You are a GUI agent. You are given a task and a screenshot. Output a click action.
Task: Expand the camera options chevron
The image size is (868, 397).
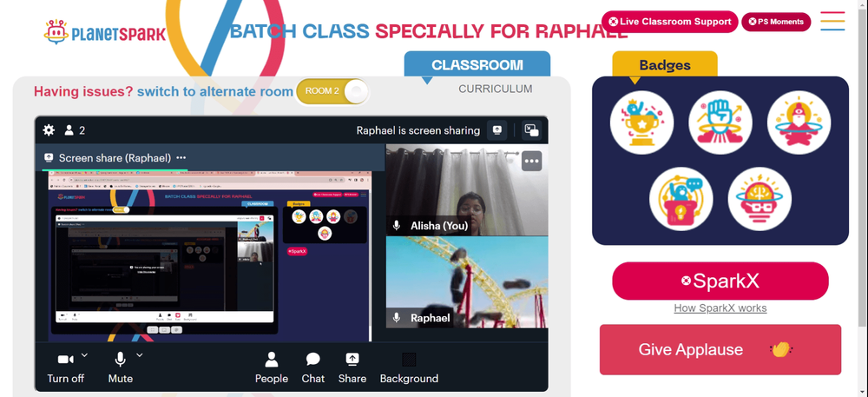[84, 354]
